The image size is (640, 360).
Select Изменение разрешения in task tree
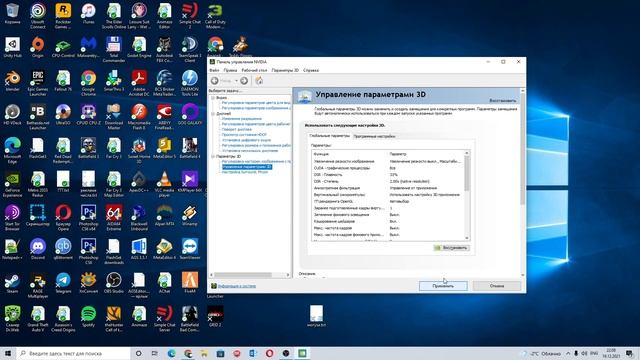pos(242,119)
